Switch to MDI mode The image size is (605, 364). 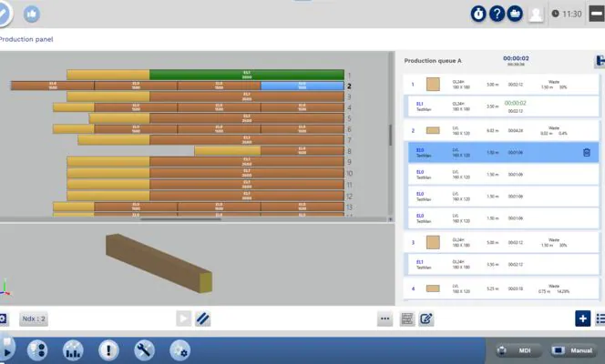point(517,350)
